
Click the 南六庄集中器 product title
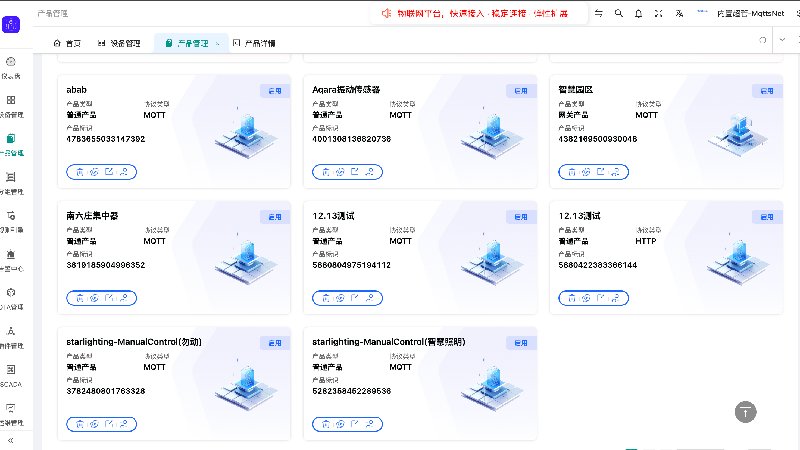(92, 216)
